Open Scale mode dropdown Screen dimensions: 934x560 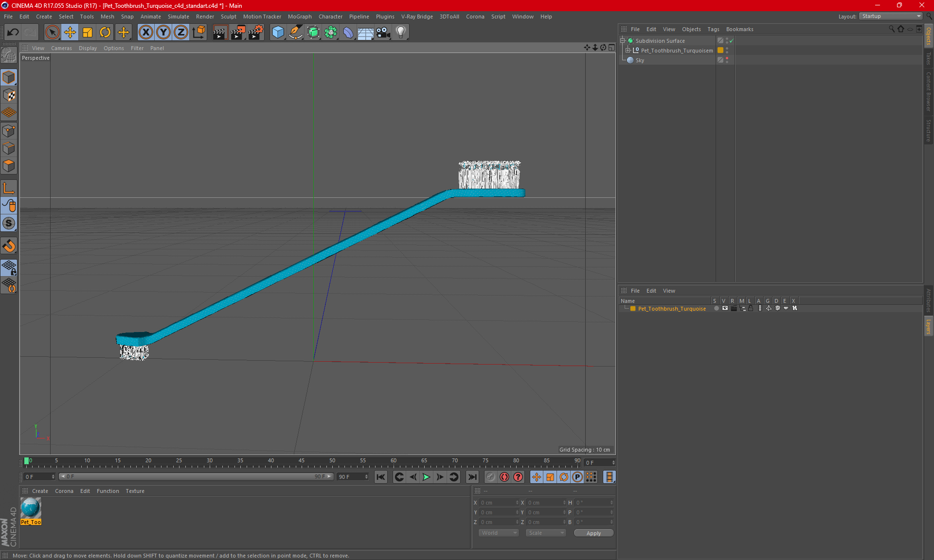pos(545,533)
